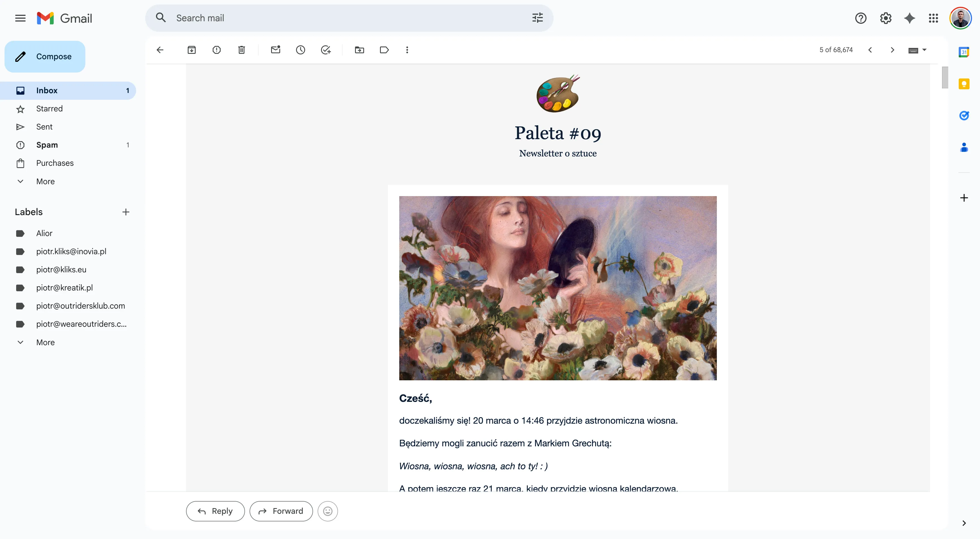Insert an emoji reaction
This screenshot has width=980, height=539.
click(328, 511)
